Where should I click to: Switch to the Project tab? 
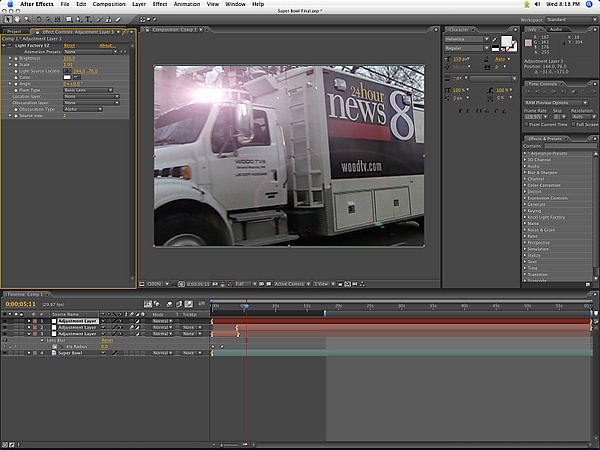[x=14, y=31]
